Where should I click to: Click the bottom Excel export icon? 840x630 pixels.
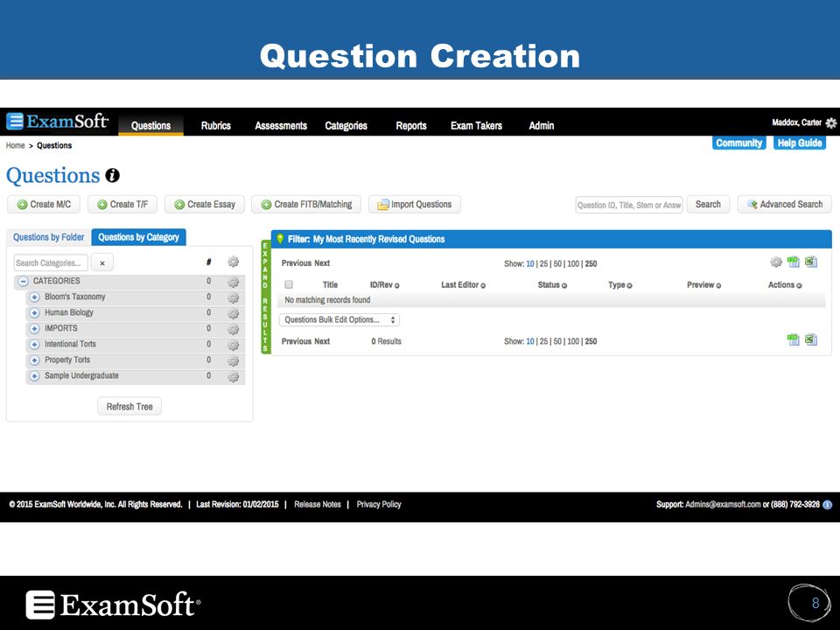(x=811, y=339)
